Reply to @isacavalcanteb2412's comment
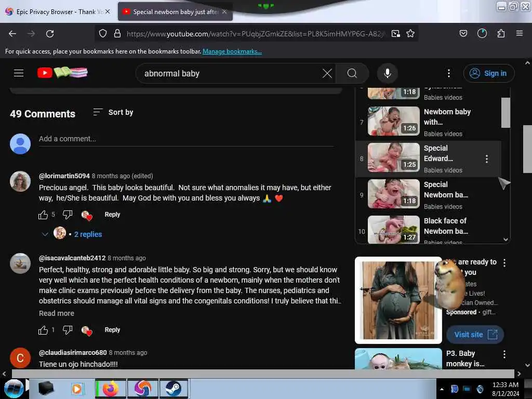The height and width of the screenshot is (399, 532). pyautogui.click(x=112, y=330)
